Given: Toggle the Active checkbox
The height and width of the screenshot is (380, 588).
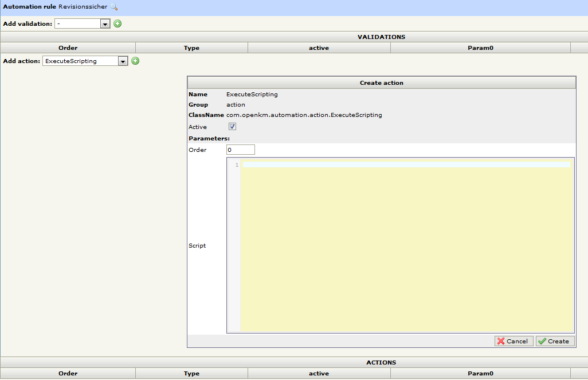Looking at the screenshot, I should 233,127.
